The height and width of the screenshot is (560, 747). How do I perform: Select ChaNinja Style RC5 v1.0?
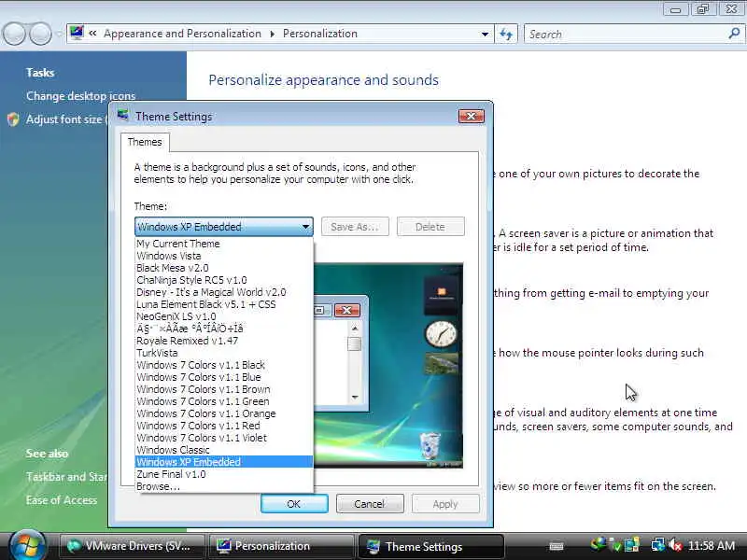224,280
